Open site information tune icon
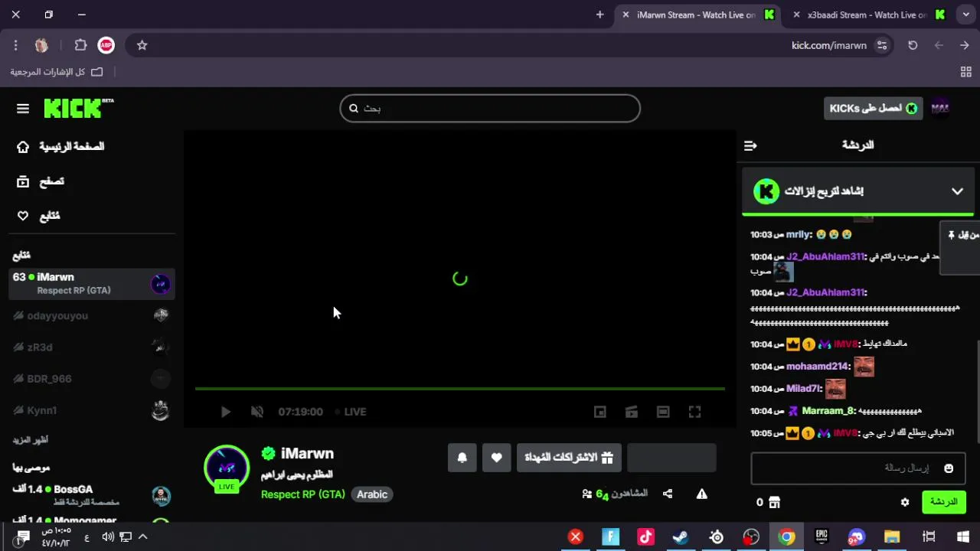The width and height of the screenshot is (980, 551). tap(882, 45)
